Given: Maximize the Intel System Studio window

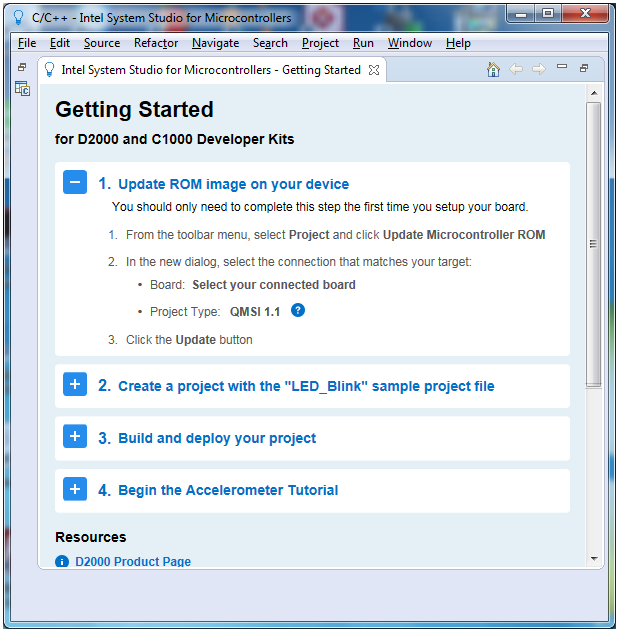Looking at the screenshot, I should 548,14.
